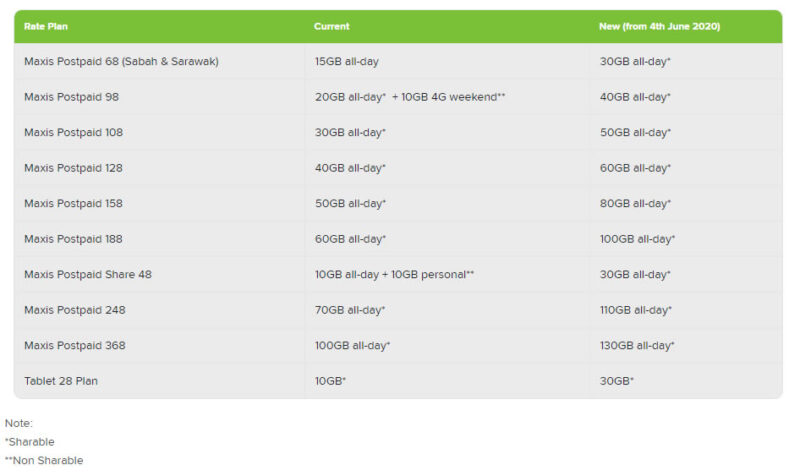
Task: Click '100GB all-day*' in Postpaid 368 row
Action: click(352, 345)
